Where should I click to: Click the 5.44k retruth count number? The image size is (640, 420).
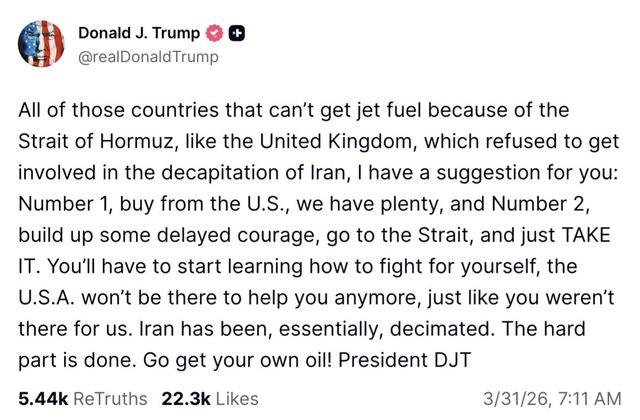(43, 398)
